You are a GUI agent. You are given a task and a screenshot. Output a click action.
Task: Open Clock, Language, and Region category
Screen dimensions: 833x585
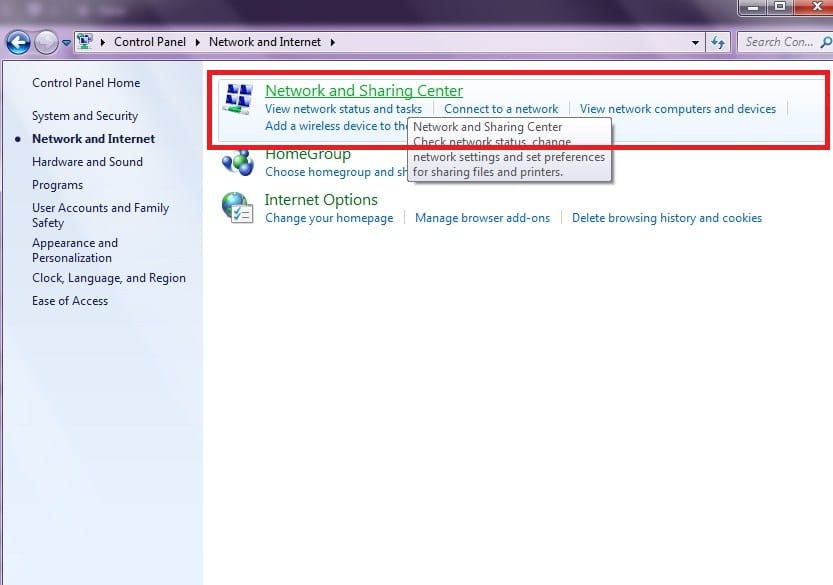tap(109, 278)
